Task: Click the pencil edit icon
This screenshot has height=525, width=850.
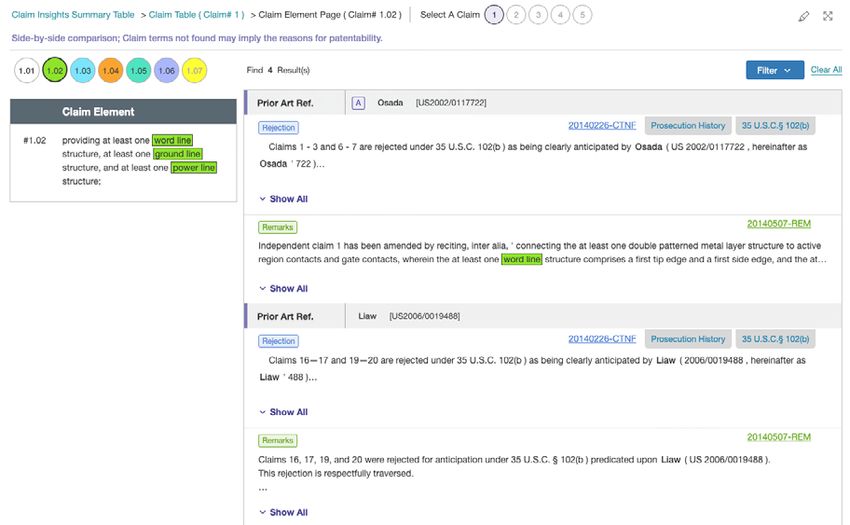Action: 804,16
